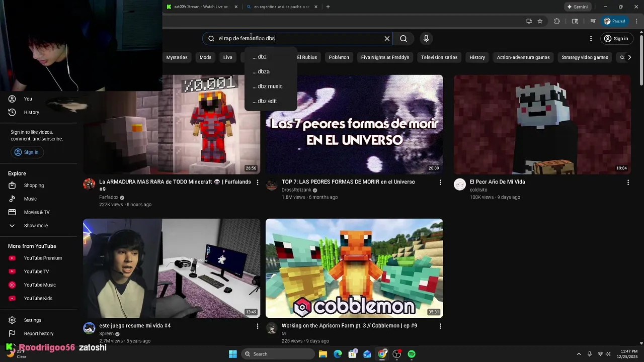Image resolution: width=644 pixels, height=362 pixels.
Task: Open a new browser tab with plus
Action: pyautogui.click(x=328, y=7)
